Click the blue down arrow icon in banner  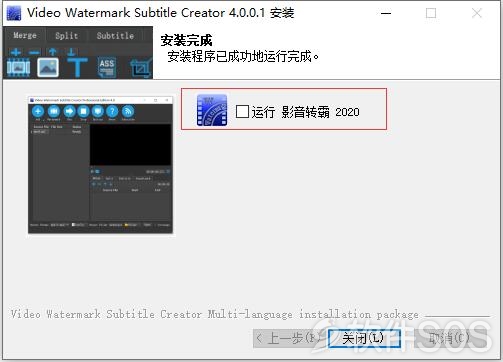click(x=71, y=52)
